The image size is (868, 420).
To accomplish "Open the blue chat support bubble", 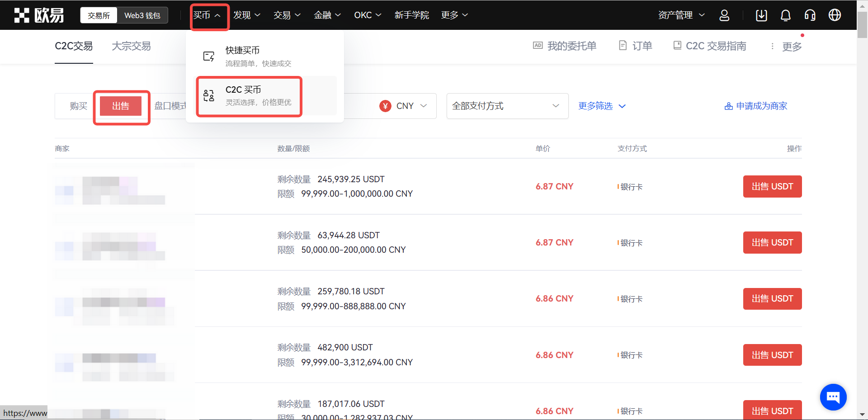I will [x=833, y=397].
